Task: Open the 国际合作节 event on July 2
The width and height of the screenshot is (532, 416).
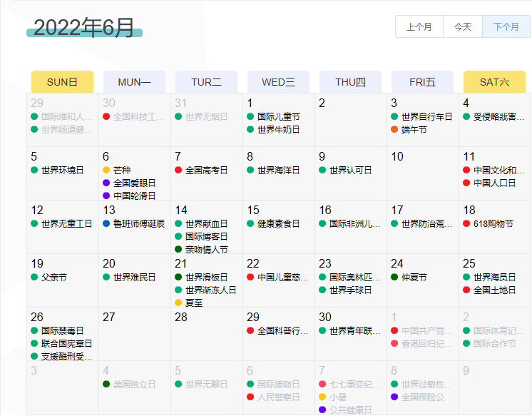Action: pos(490,344)
